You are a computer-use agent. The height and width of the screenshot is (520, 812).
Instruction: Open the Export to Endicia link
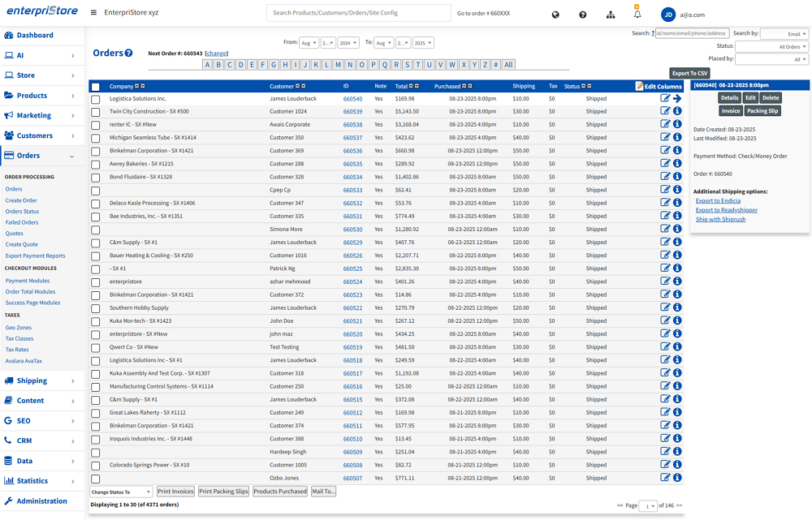tap(718, 201)
